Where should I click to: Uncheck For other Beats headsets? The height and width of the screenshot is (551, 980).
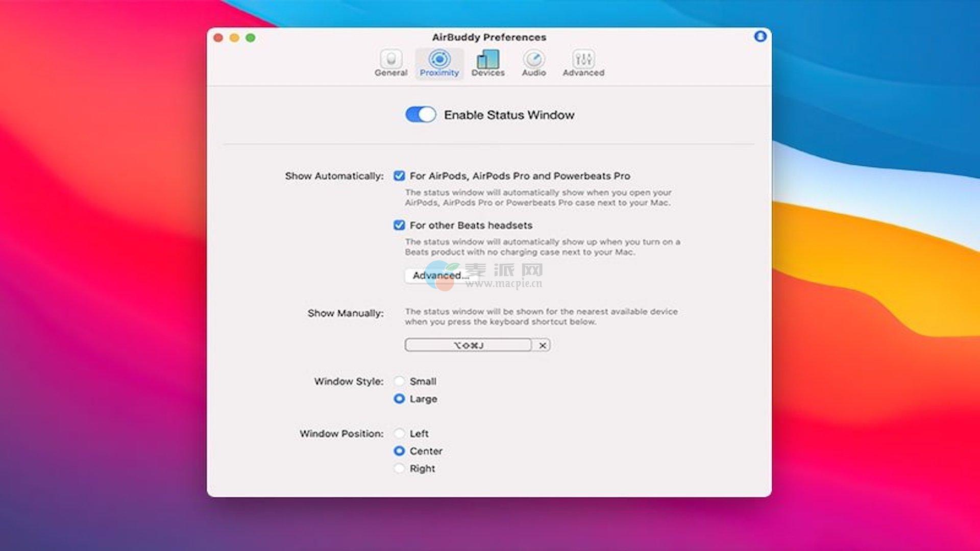(399, 225)
